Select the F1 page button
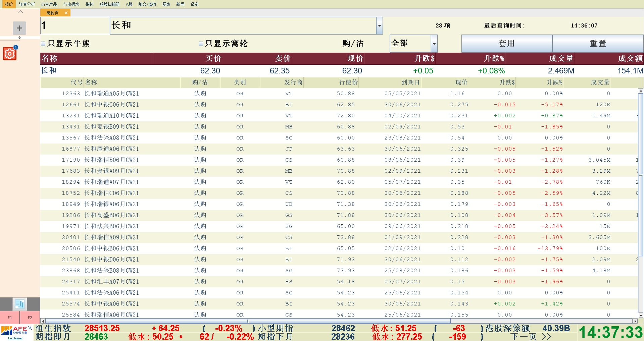This screenshot has height=341, width=644. point(10,318)
